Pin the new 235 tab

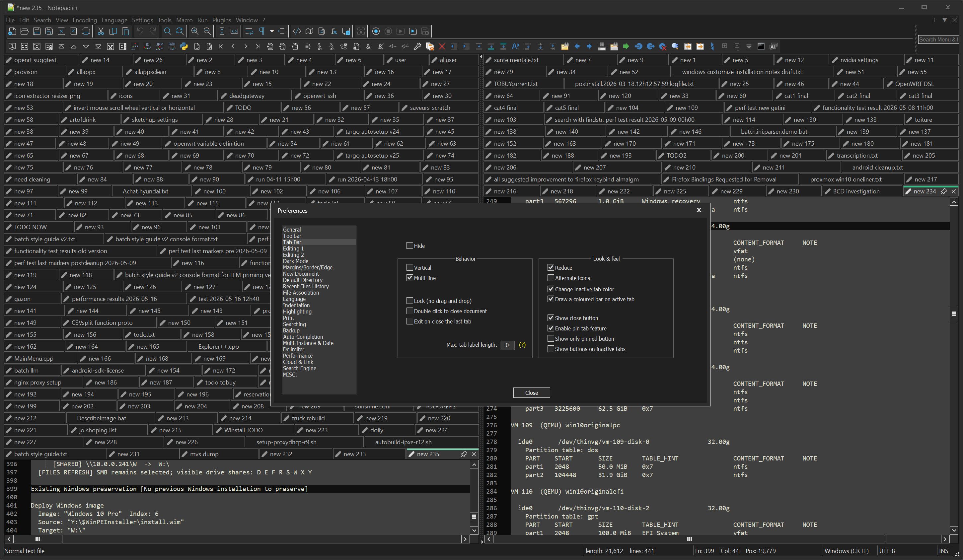click(464, 454)
